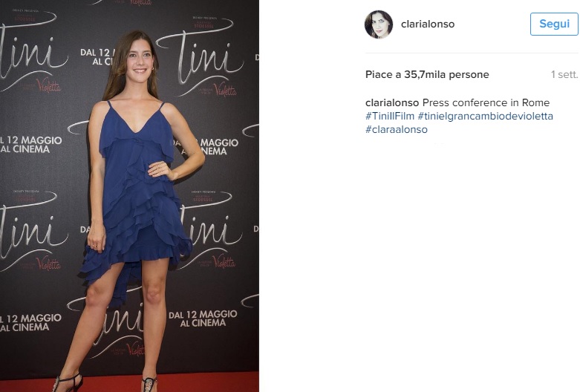Open the clarialonso profile avatar picture
The height and width of the screenshot is (392, 580).
click(x=379, y=24)
